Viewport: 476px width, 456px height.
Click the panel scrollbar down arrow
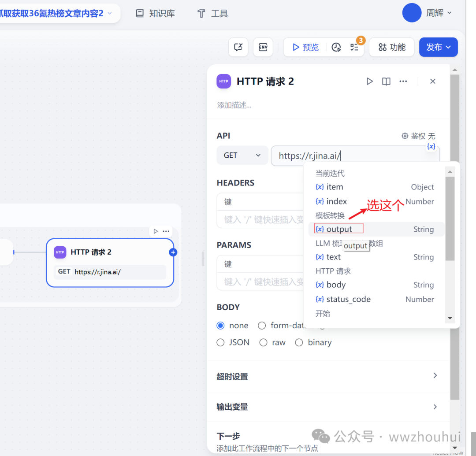pyautogui.click(x=455, y=448)
